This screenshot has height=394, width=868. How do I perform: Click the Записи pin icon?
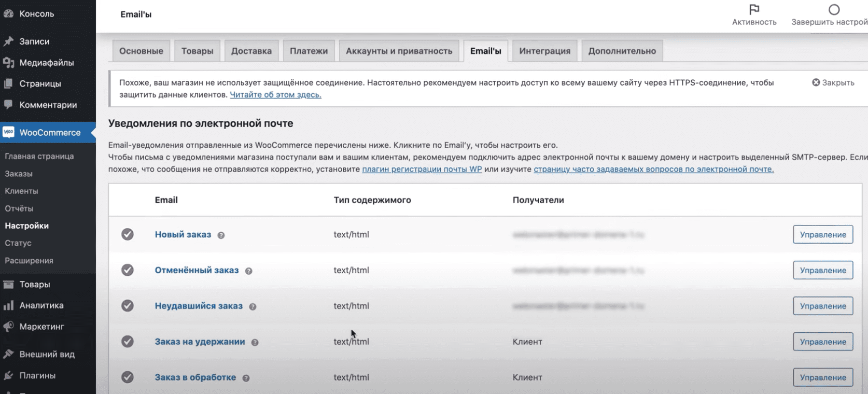pyautogui.click(x=8, y=41)
